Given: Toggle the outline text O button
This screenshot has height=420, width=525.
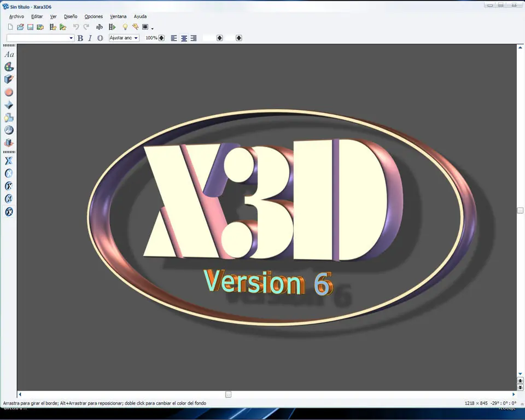Looking at the screenshot, I should click(100, 38).
